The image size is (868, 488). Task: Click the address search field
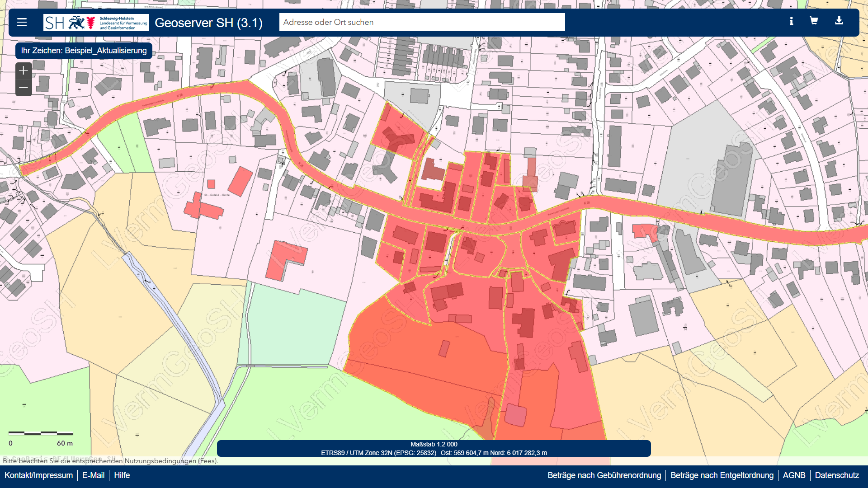click(x=422, y=22)
